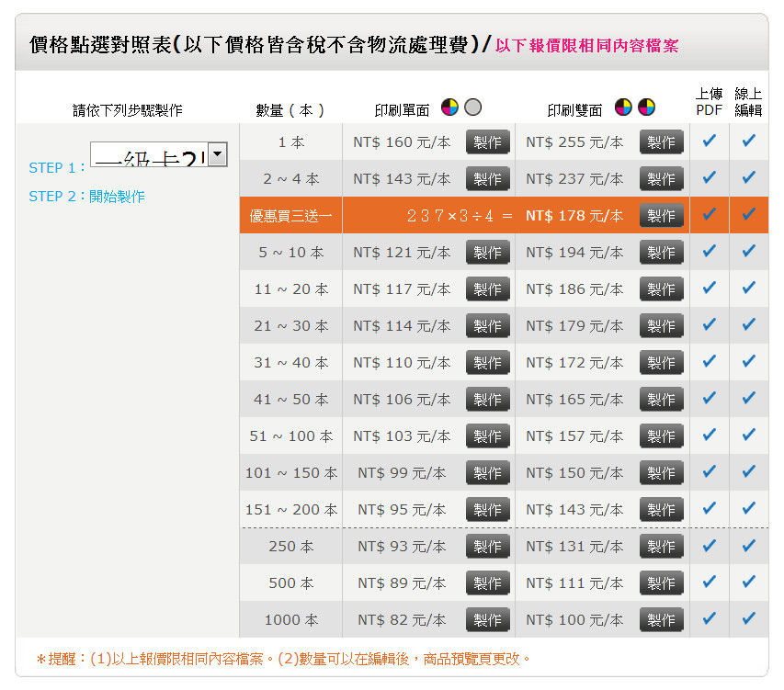Click the 上傳PDF checkmark in the 1 本 row

(x=709, y=142)
